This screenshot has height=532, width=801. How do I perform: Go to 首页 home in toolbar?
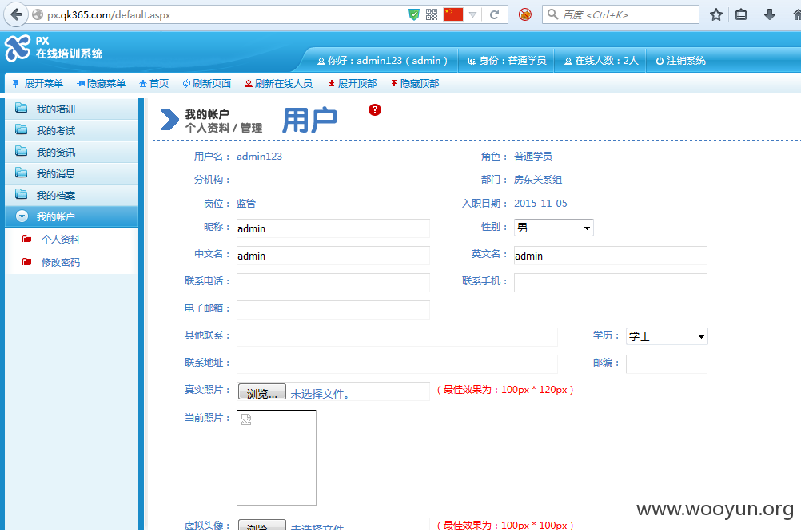[x=153, y=83]
